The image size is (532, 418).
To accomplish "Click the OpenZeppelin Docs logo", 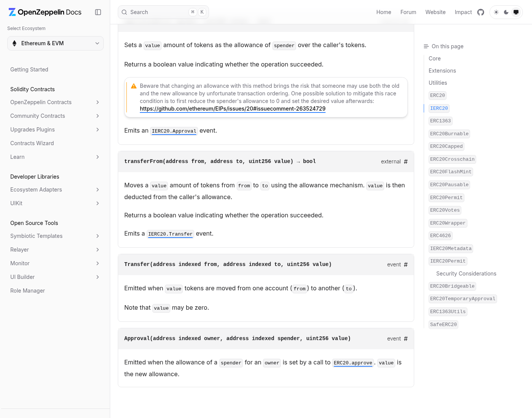I will click(45, 12).
